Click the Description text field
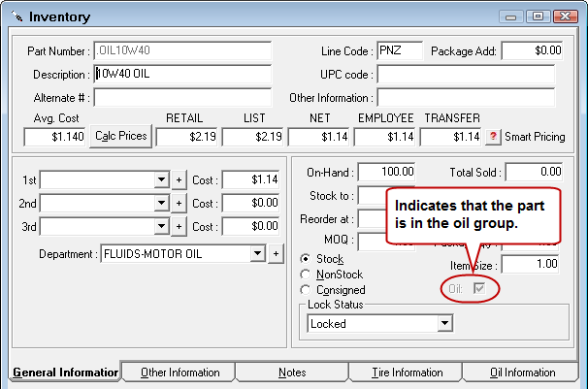Image resolution: width=588 pixels, height=389 pixels. 182,74
